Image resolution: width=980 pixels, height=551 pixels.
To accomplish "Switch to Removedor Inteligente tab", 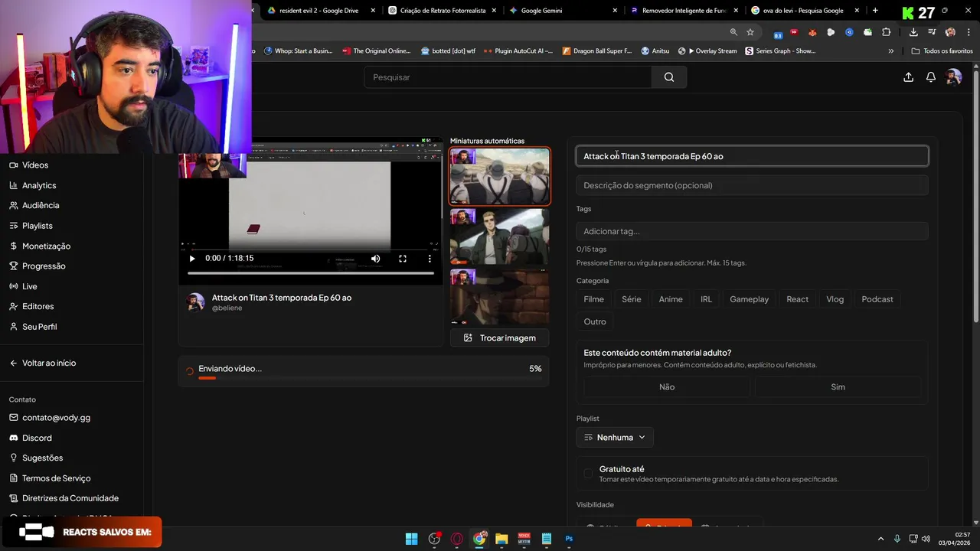I will 684,11.
